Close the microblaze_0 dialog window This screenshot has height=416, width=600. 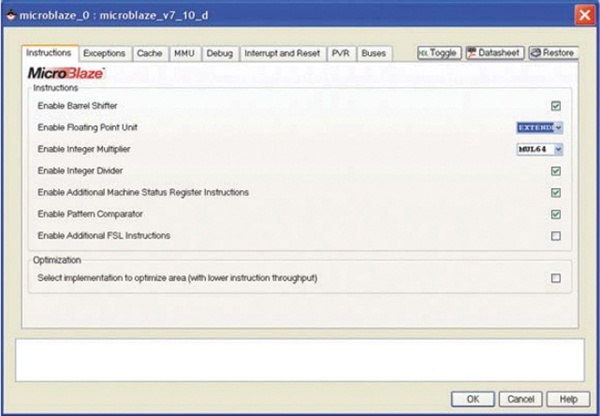[x=583, y=16]
